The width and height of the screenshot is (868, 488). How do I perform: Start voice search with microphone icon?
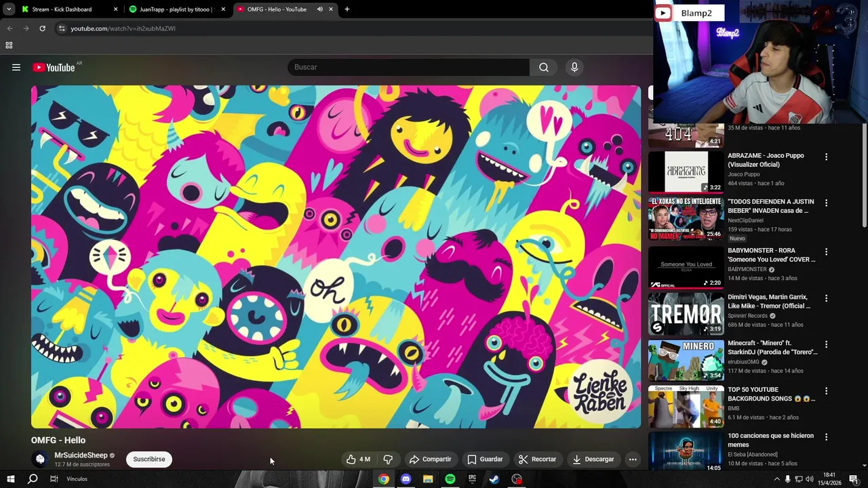click(574, 67)
